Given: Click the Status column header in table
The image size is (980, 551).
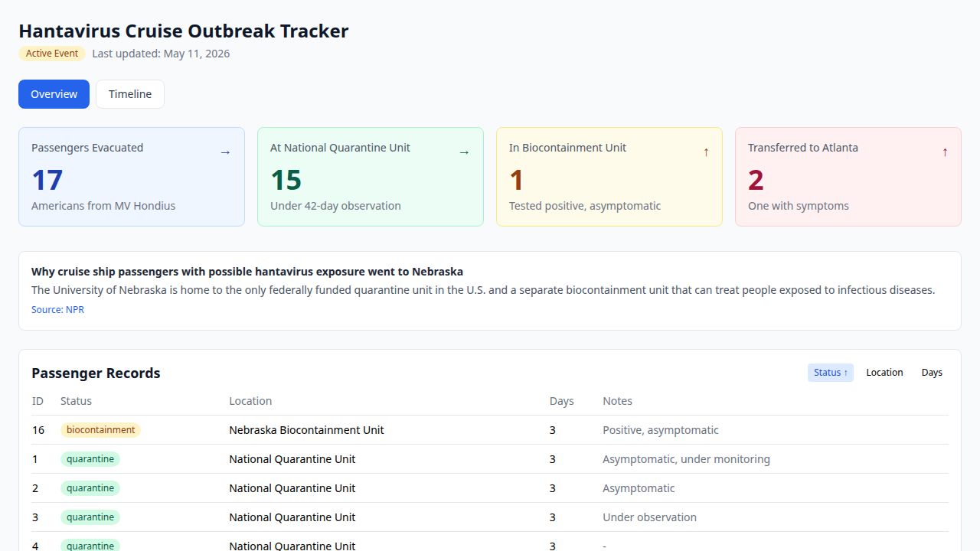Looking at the screenshot, I should pyautogui.click(x=76, y=401).
